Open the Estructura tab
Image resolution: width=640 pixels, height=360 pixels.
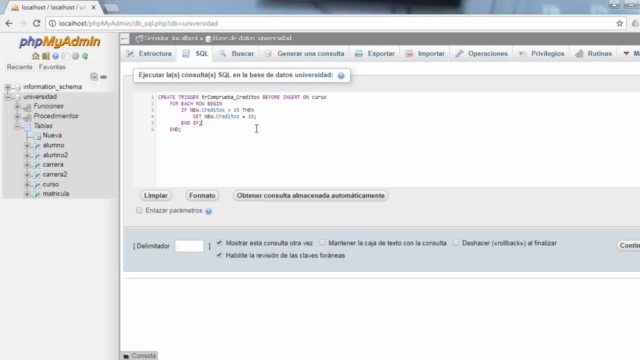click(x=149, y=53)
